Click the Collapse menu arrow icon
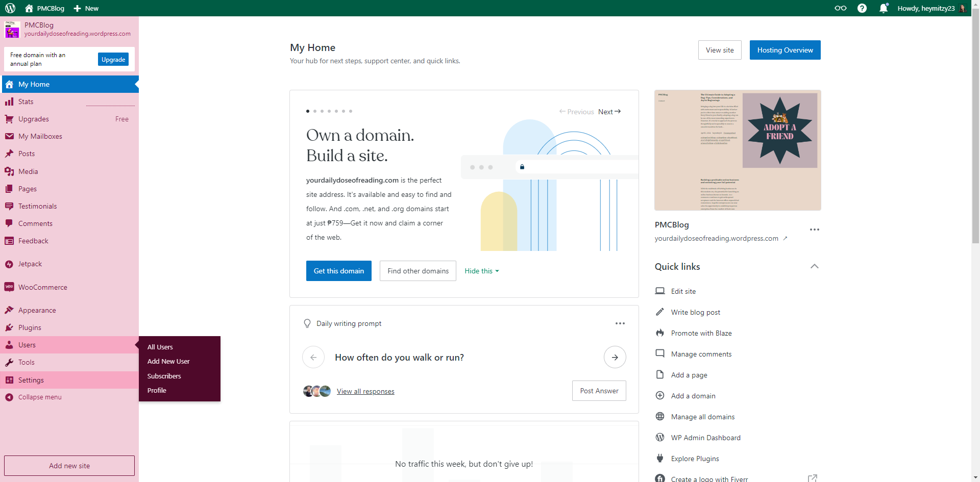 pos(9,397)
